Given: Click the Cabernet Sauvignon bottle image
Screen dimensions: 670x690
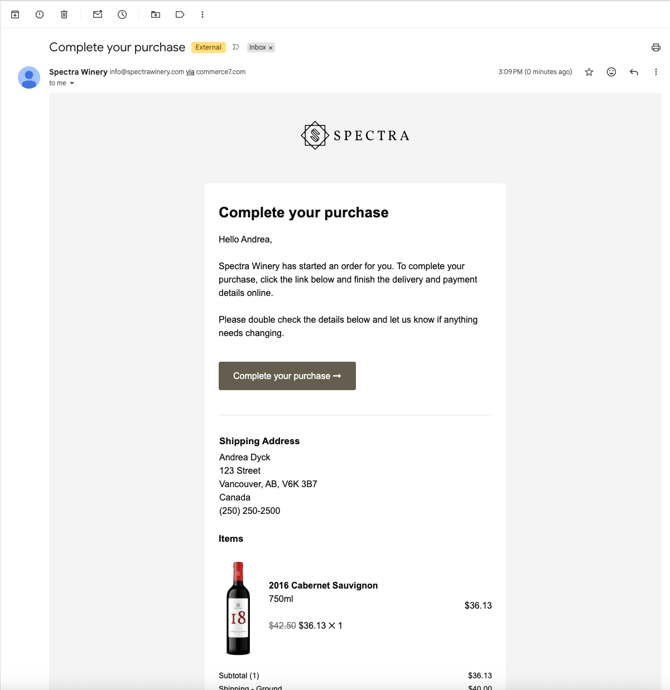Looking at the screenshot, I should point(238,608).
